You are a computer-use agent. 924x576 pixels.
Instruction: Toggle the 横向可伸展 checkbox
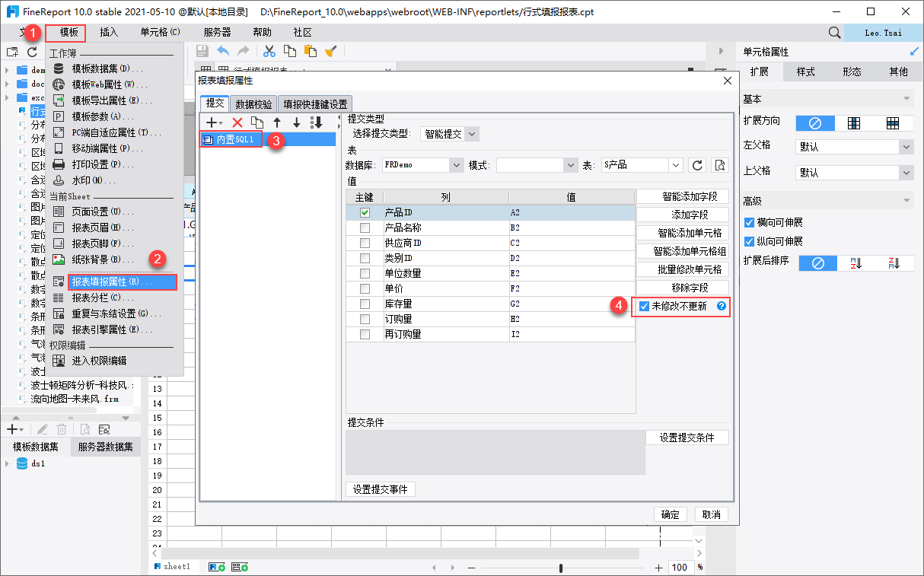749,222
